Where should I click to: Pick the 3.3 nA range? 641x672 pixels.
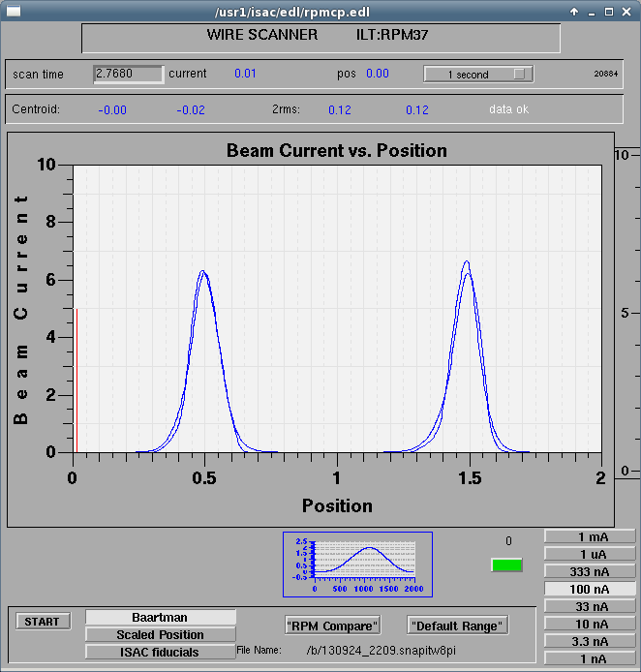click(x=590, y=641)
